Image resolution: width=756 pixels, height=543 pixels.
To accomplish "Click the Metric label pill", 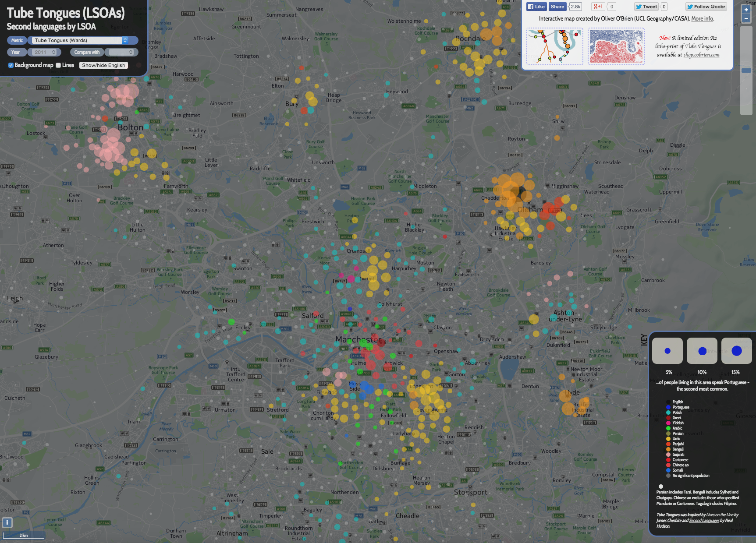I will coord(17,40).
